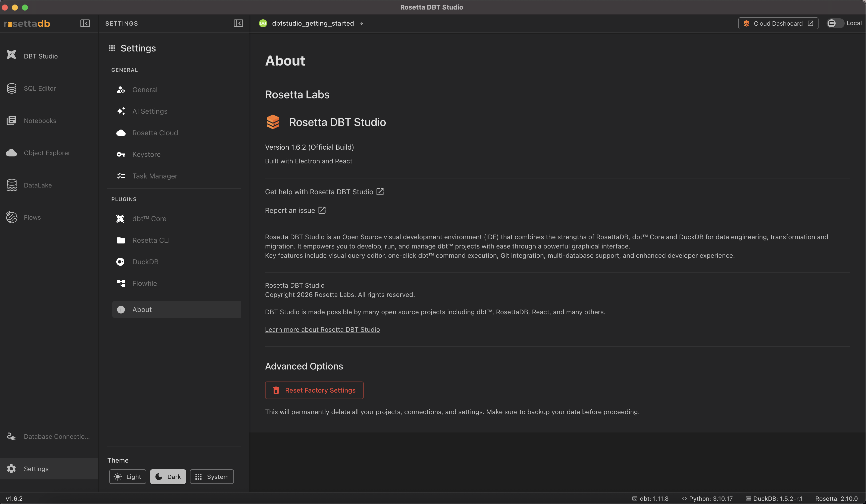Follow Learn more about Rosetta DBT Studio link
The height and width of the screenshot is (504, 866).
(x=322, y=330)
